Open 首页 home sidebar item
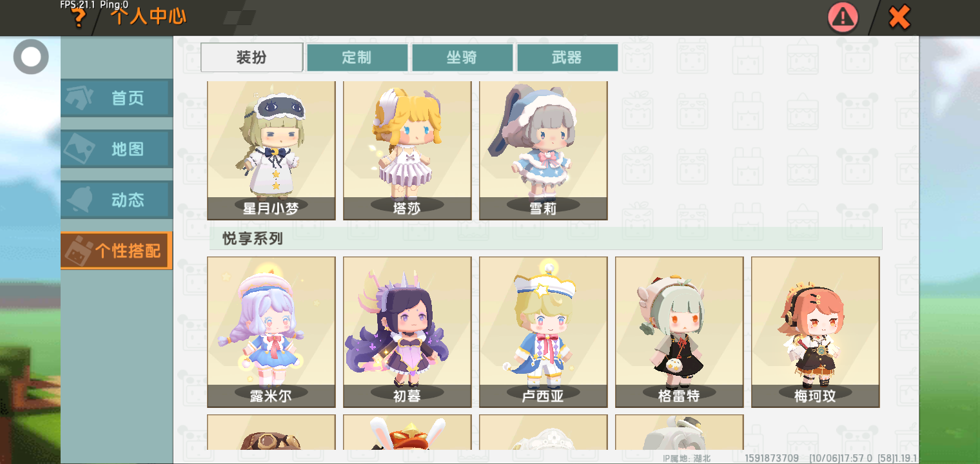The height and width of the screenshot is (464, 980). [117, 98]
